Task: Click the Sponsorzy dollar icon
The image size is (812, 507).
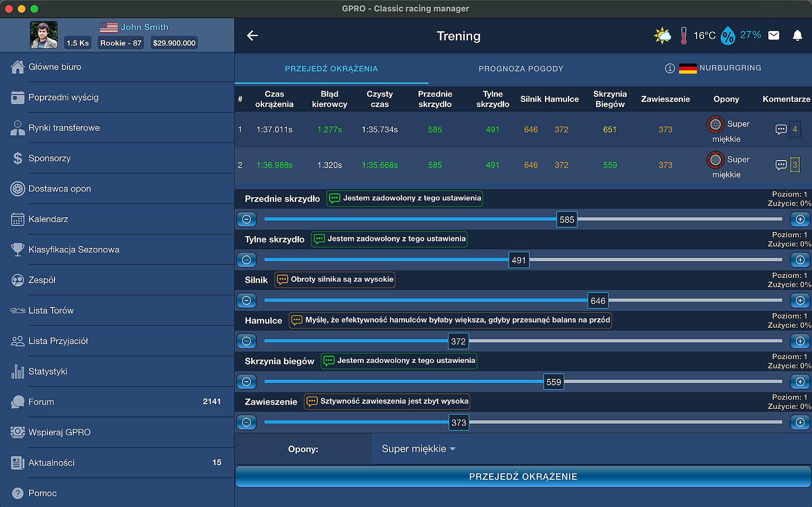Action: (x=17, y=159)
